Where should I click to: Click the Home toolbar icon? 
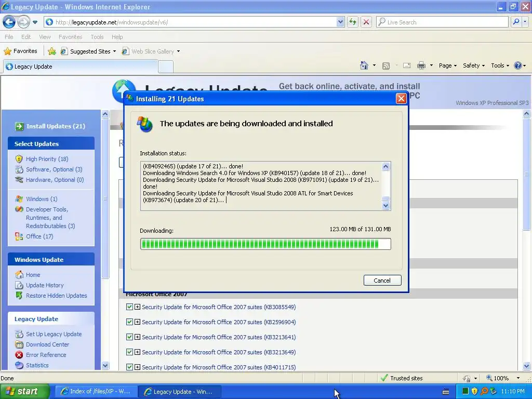[x=364, y=65]
